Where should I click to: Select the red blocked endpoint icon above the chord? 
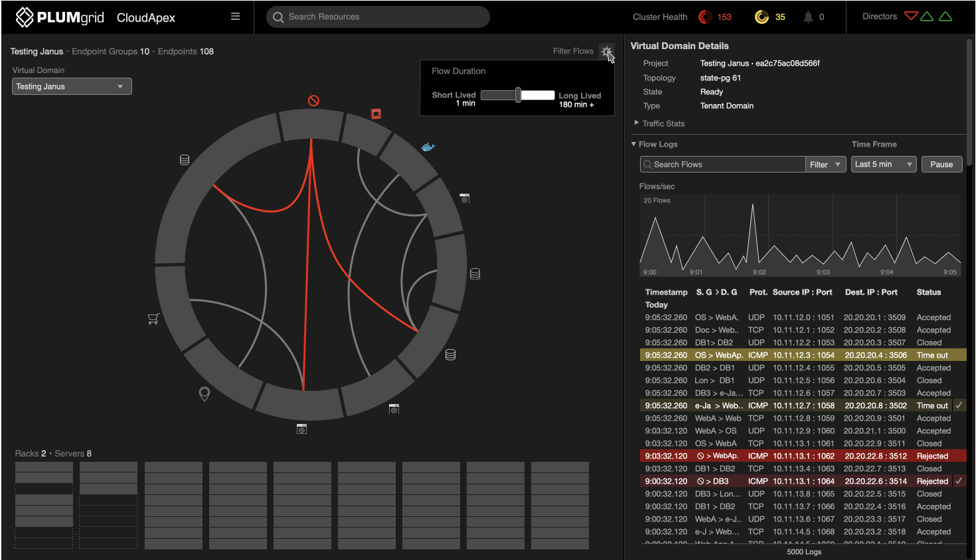pyautogui.click(x=314, y=100)
